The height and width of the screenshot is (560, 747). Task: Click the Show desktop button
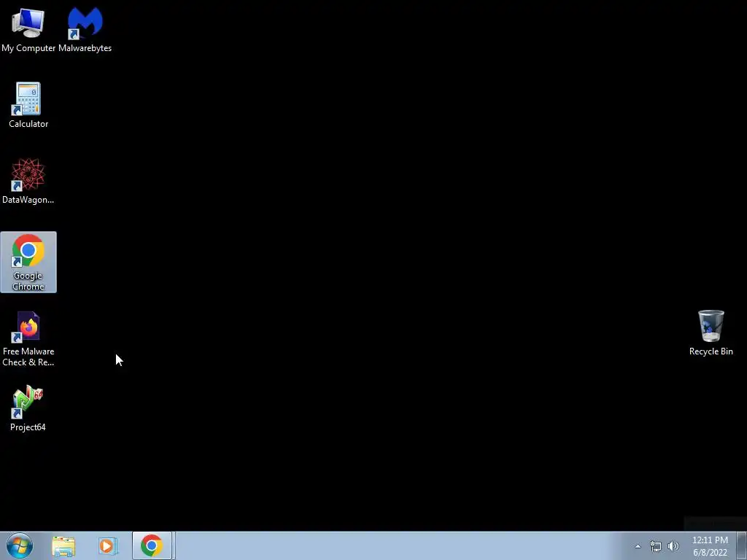click(x=742, y=545)
